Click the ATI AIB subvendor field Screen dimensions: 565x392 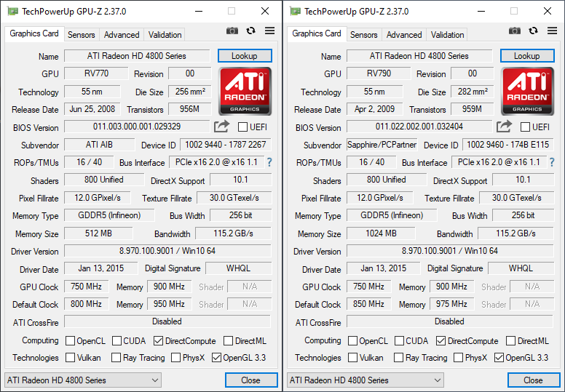pos(100,145)
